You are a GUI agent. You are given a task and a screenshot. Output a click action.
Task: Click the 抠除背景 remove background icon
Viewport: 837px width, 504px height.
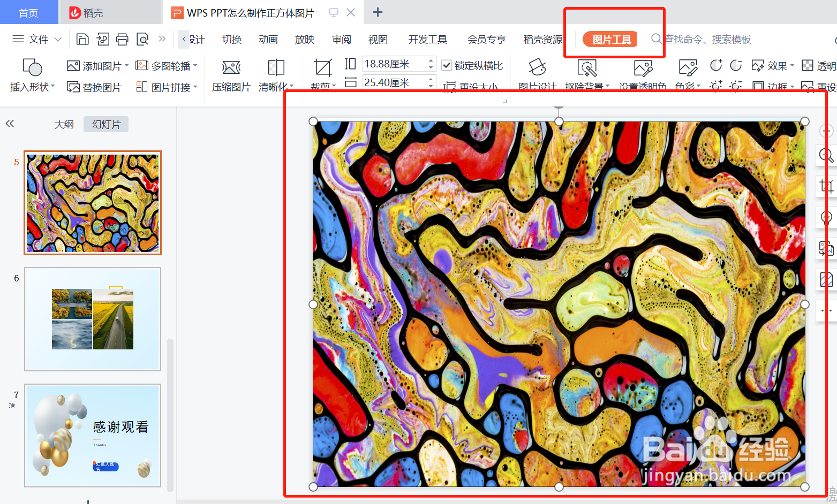[587, 68]
